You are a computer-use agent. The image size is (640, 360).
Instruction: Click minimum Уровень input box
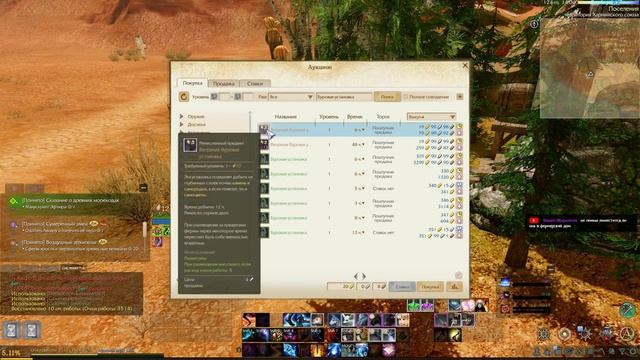(x=225, y=97)
